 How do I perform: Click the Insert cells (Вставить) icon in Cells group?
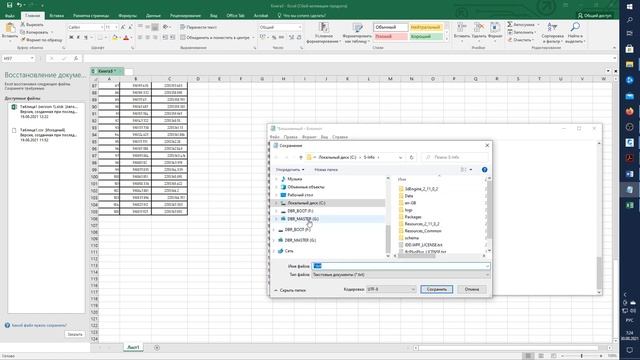coord(462,27)
